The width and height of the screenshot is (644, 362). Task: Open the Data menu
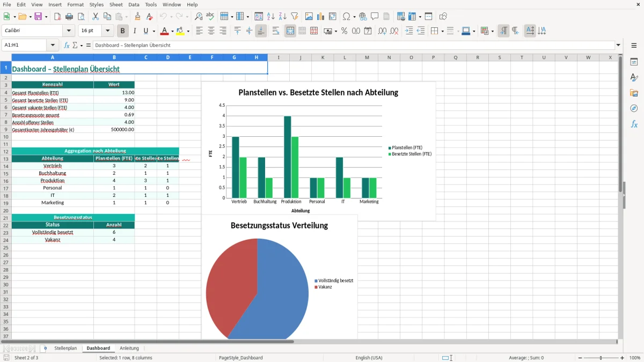pos(134,4)
